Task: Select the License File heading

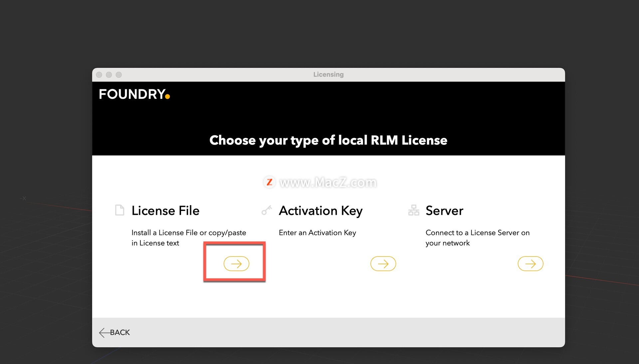Action: point(165,211)
